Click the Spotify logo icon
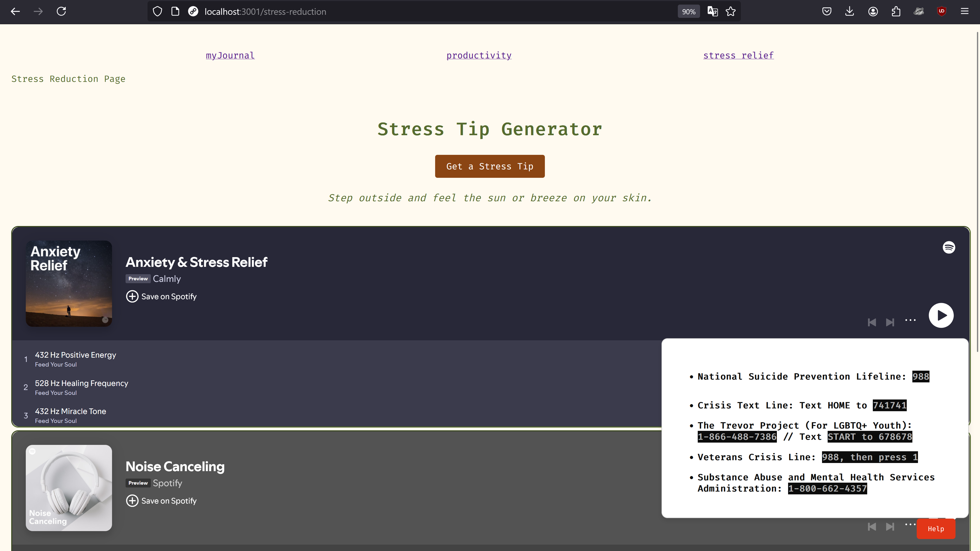This screenshot has height=551, width=980. pos(948,247)
